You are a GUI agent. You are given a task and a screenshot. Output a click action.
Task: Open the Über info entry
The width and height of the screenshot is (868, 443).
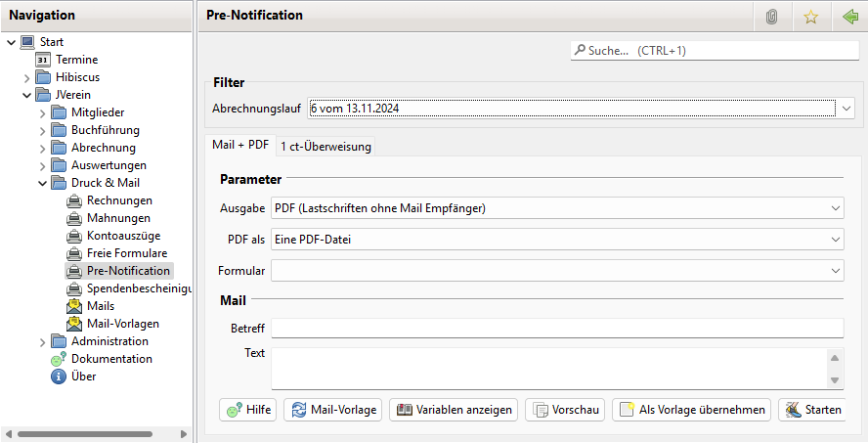[83, 377]
